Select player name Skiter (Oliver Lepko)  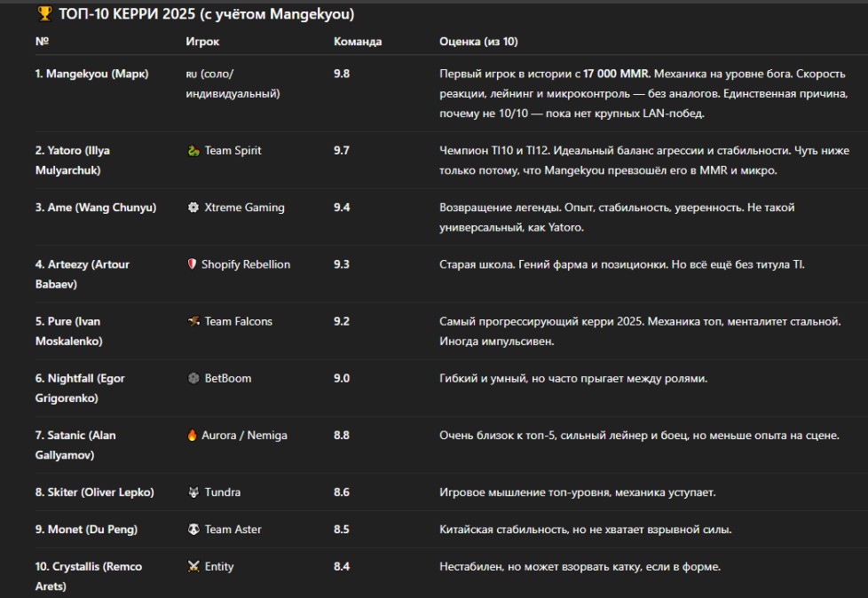(x=94, y=492)
